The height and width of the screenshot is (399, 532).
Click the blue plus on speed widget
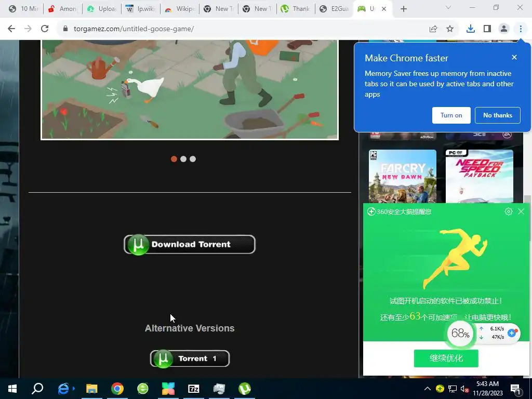click(x=512, y=333)
